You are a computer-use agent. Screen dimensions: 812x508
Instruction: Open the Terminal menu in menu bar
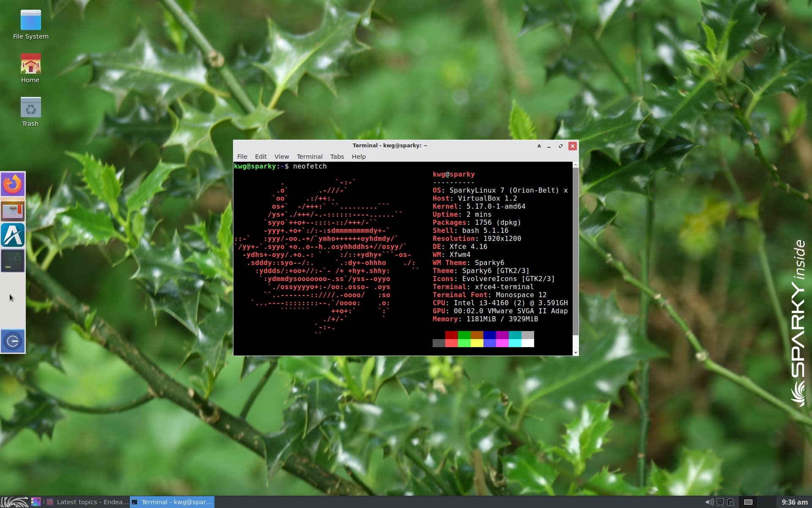[310, 157]
